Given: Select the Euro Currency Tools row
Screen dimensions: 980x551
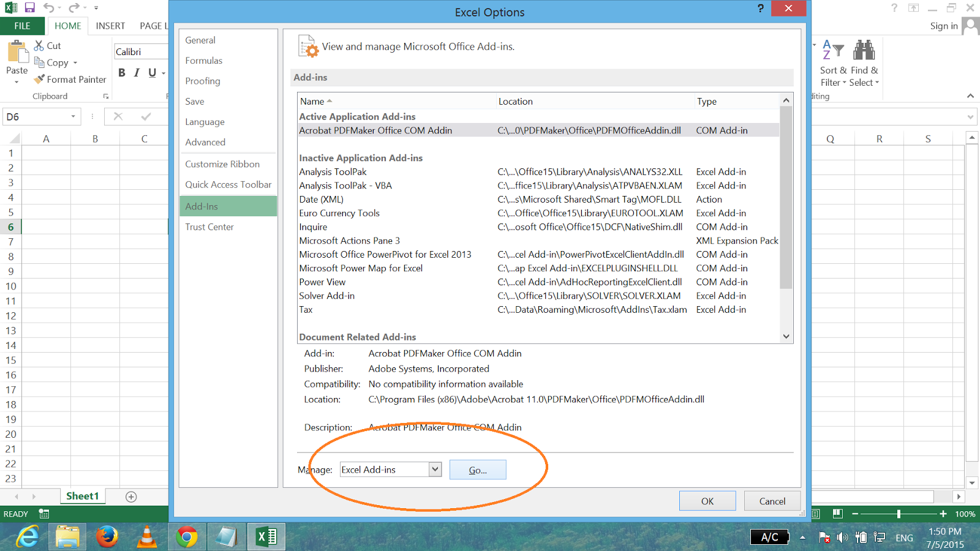Looking at the screenshot, I should point(538,213).
